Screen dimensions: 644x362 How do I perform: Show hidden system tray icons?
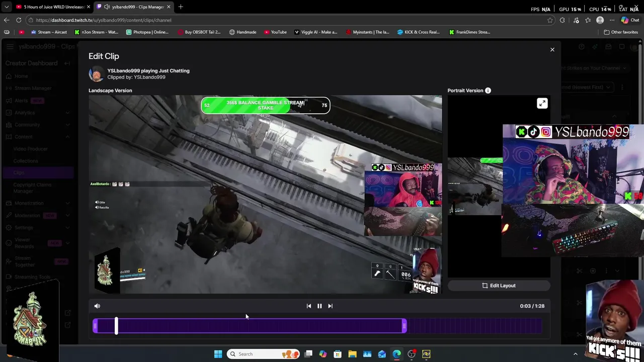576,354
